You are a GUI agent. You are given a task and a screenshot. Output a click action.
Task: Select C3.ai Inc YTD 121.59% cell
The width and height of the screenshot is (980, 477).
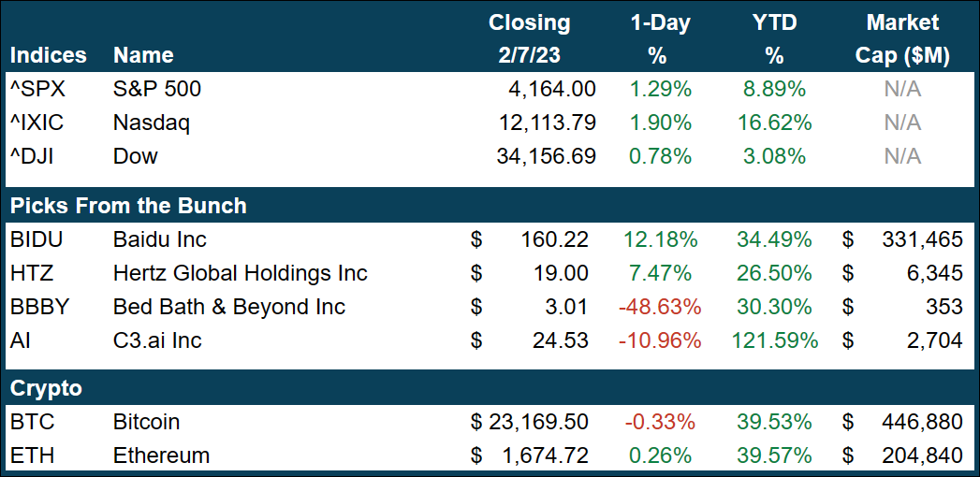(x=774, y=340)
